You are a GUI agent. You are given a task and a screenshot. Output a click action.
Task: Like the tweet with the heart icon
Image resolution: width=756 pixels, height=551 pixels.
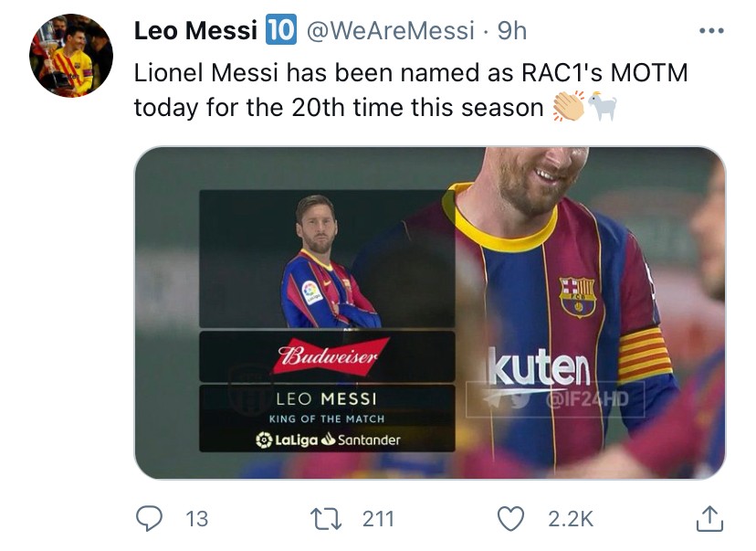(x=513, y=519)
